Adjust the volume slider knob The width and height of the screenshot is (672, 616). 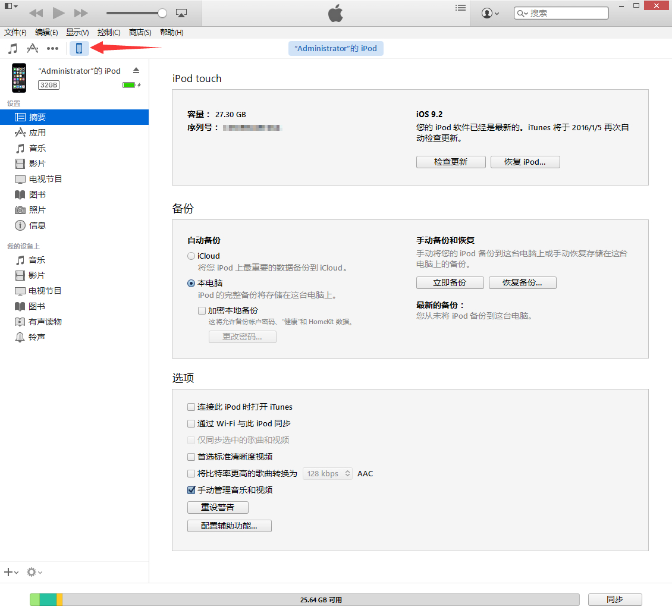click(162, 13)
